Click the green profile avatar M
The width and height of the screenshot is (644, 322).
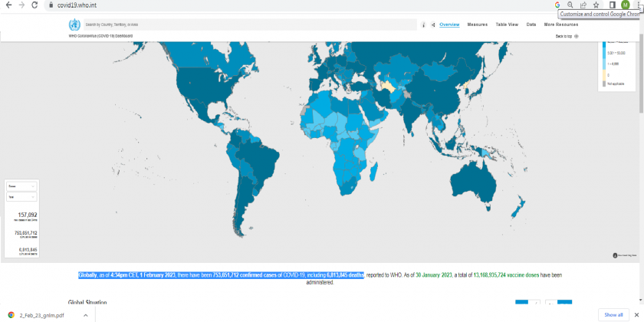[x=626, y=5]
